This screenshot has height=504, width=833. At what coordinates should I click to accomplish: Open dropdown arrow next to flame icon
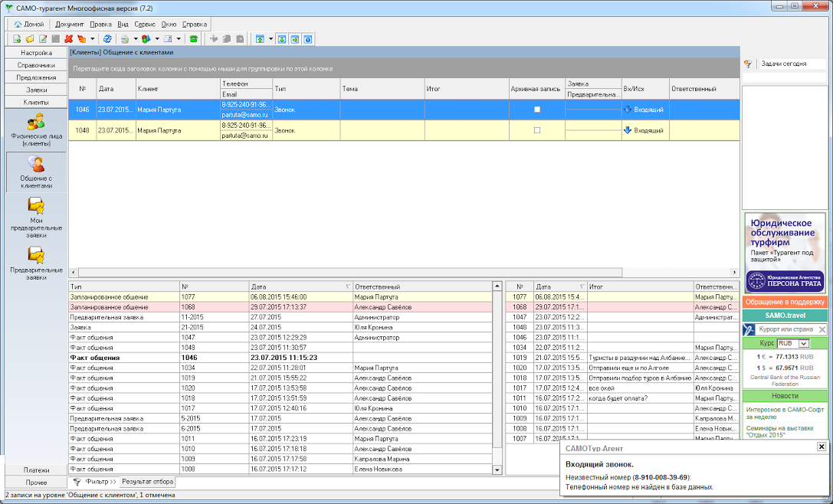93,39
